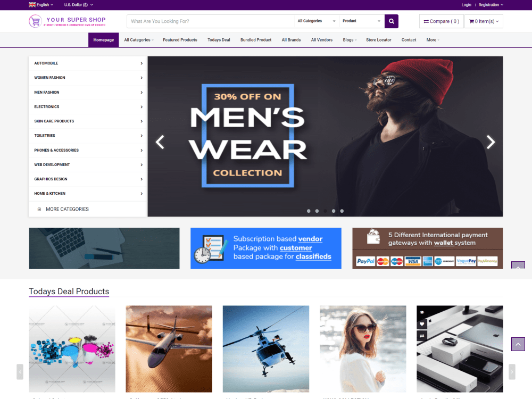Open the Product type search dropdown
Image resolution: width=532 pixels, height=399 pixels.
[x=362, y=21]
